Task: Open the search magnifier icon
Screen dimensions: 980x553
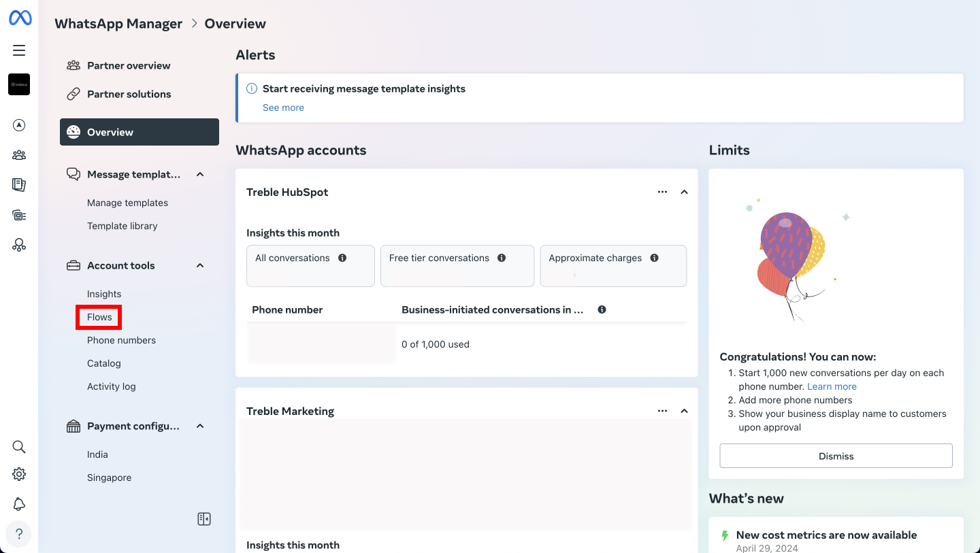Action: [19, 447]
